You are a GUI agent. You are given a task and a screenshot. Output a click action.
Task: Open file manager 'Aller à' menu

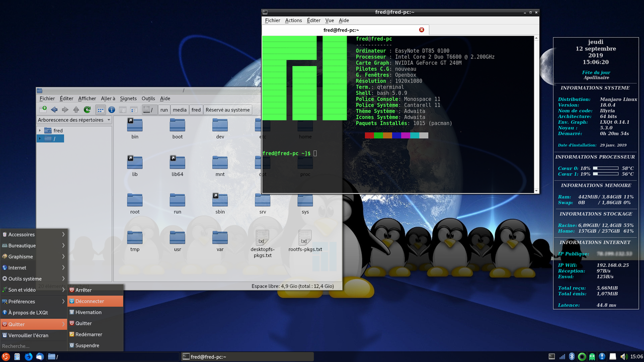(x=108, y=99)
